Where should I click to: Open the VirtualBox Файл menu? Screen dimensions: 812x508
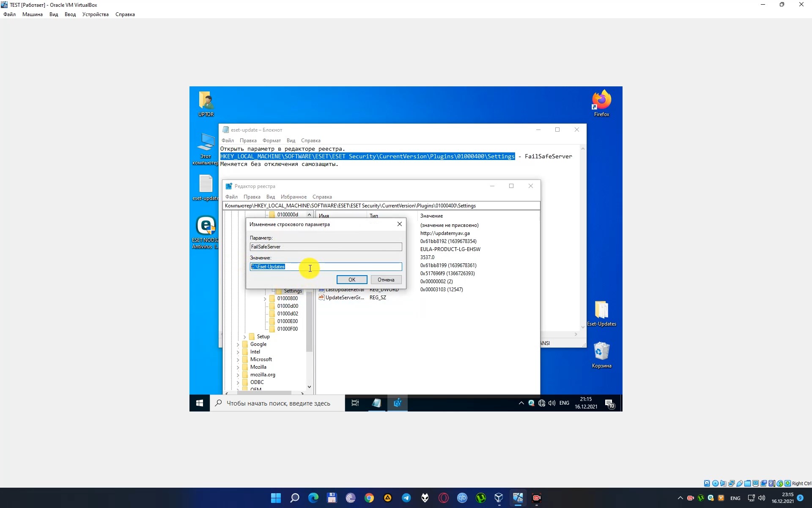[9, 14]
